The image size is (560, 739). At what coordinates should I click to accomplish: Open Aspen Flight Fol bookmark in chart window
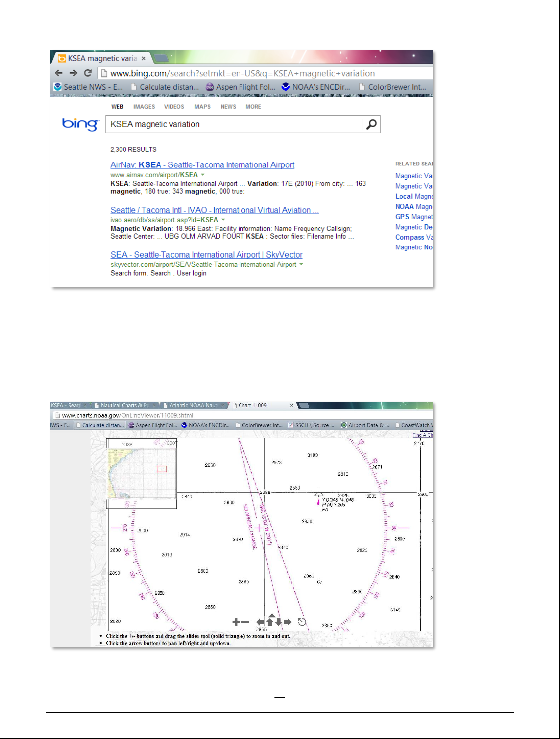click(153, 425)
